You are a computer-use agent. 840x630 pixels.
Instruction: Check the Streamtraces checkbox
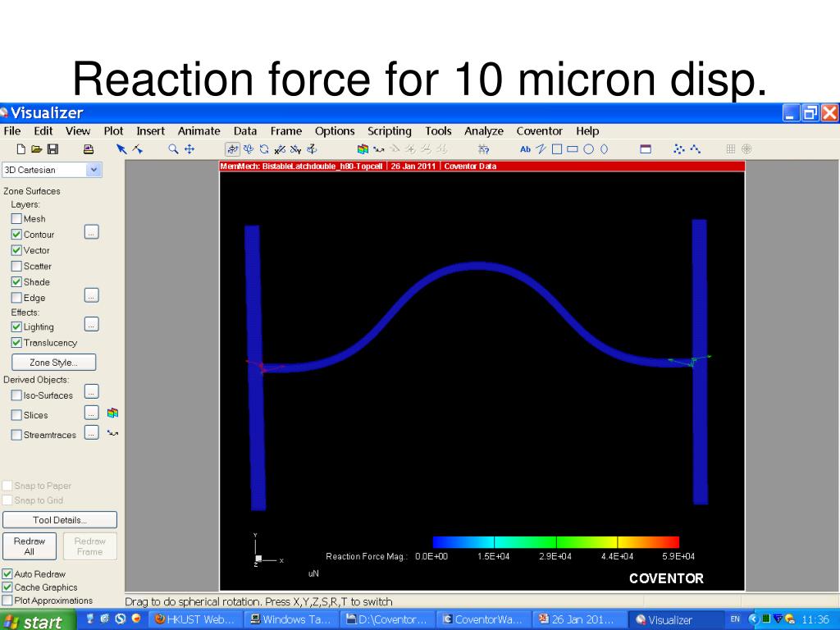coord(16,435)
